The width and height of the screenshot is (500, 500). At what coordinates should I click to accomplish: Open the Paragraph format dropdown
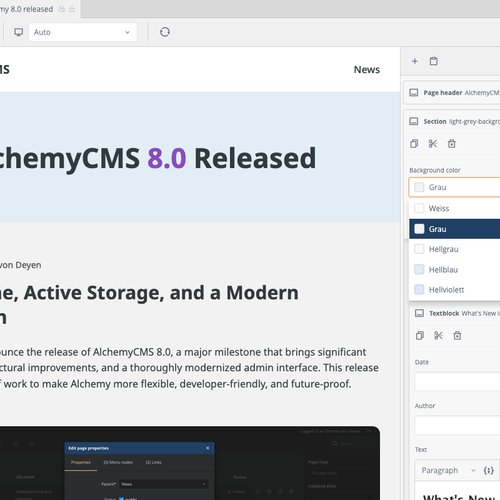click(x=448, y=470)
